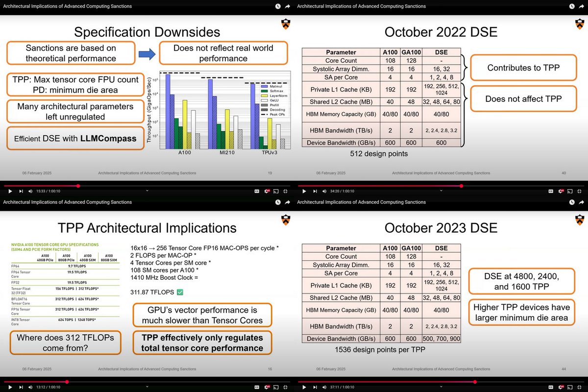Screen dimensions: 588x392
Task: Expand chapter chevron in the 34:20 player
Action: pos(441,191)
